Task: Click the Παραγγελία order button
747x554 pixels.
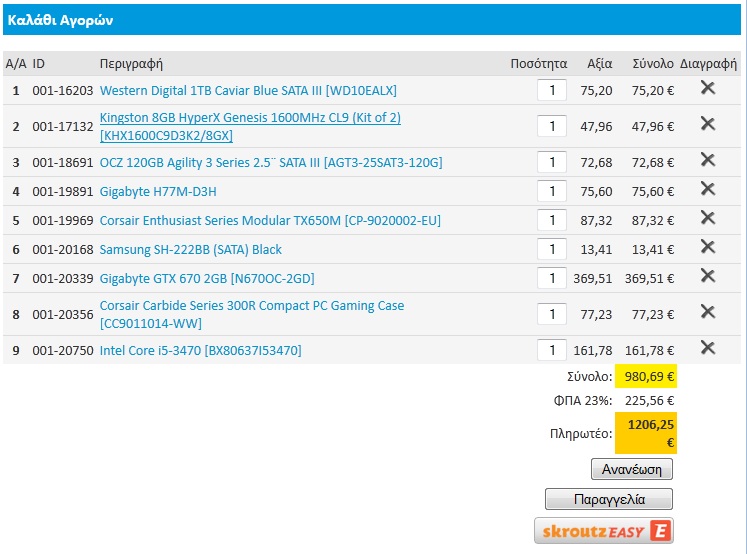Action: tap(609, 499)
